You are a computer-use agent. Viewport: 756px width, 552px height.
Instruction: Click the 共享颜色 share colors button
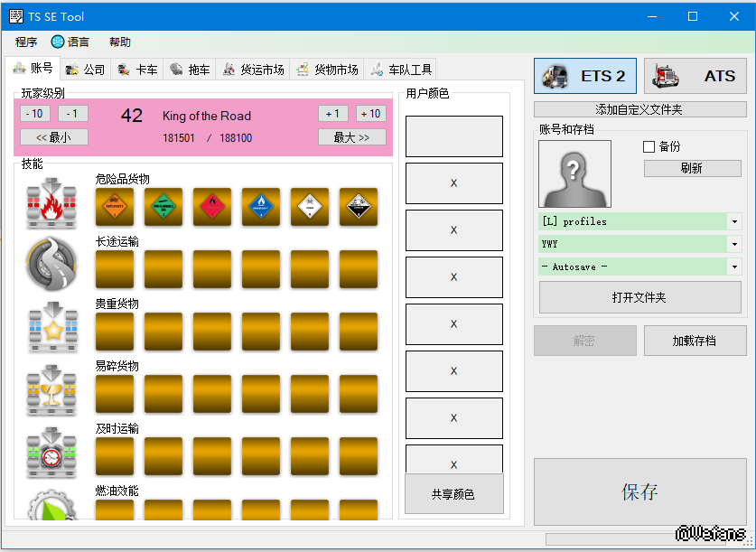click(x=453, y=494)
